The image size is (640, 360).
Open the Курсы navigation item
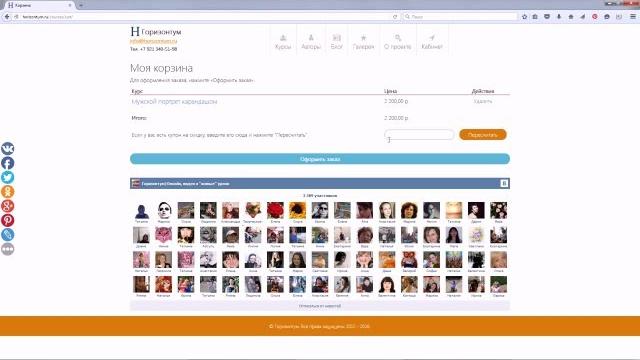[x=283, y=42]
